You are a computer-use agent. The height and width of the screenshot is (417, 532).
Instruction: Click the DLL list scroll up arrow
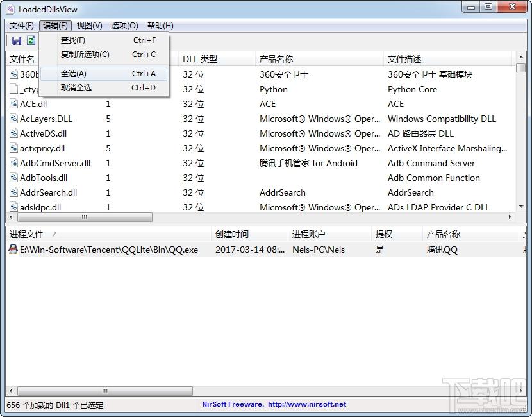[521, 56]
